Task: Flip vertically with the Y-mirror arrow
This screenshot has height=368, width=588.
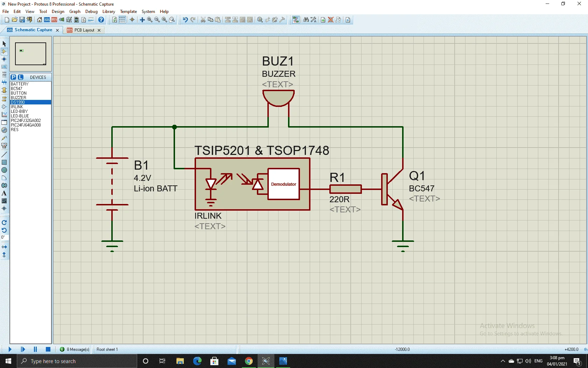Action: pos(4,255)
